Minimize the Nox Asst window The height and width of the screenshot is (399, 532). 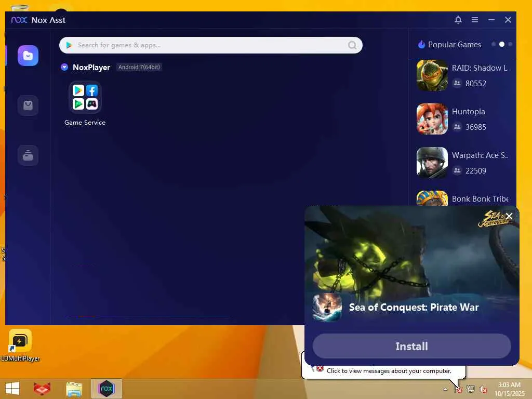pos(491,20)
